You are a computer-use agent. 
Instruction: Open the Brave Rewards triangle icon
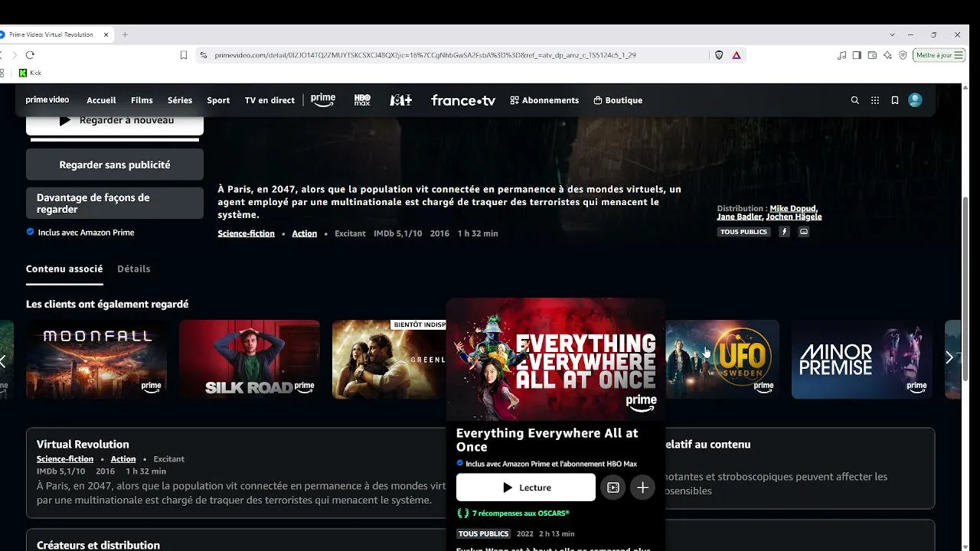click(x=737, y=55)
